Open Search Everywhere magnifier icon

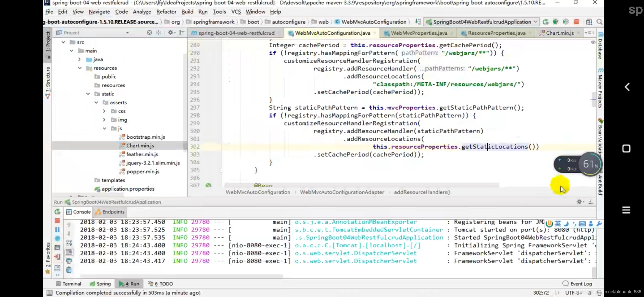pyautogui.click(x=599, y=22)
